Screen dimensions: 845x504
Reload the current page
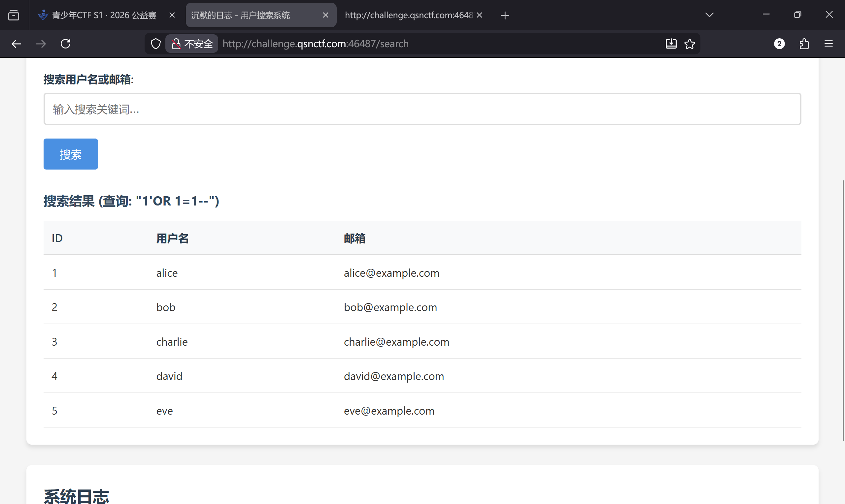[66, 44]
